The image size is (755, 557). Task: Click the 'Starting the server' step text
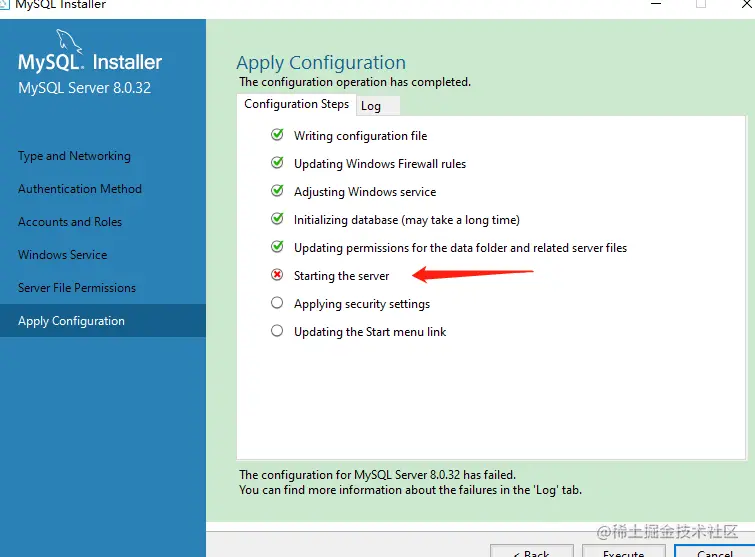coord(341,276)
